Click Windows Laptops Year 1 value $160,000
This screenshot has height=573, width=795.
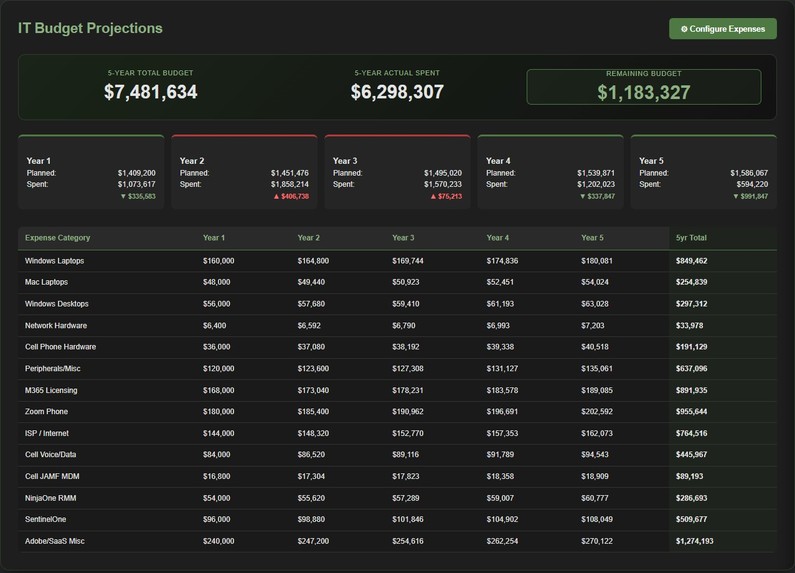point(219,261)
